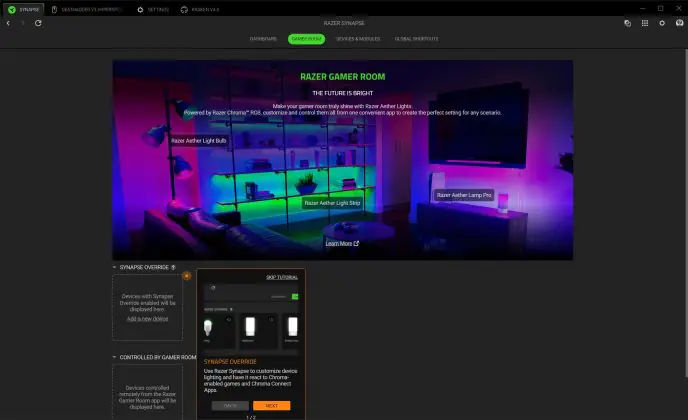Viewport: 688px width, 420px height.
Task: Switch to the DeathAdder mouse tab
Action: click(86, 10)
